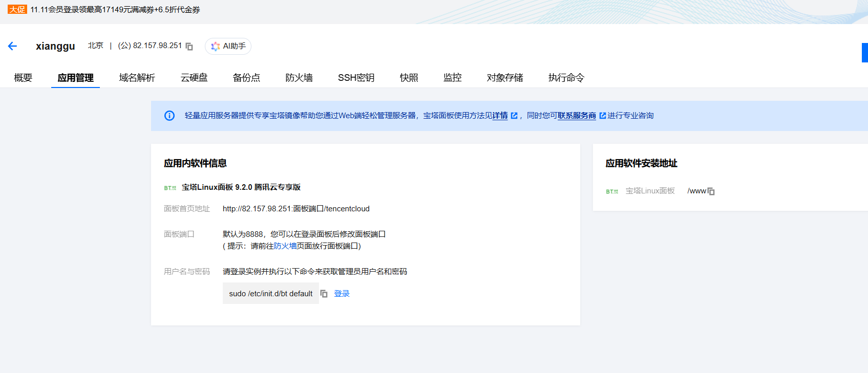Click the info icon in the blue notice
This screenshot has height=373, width=868.
tap(170, 116)
